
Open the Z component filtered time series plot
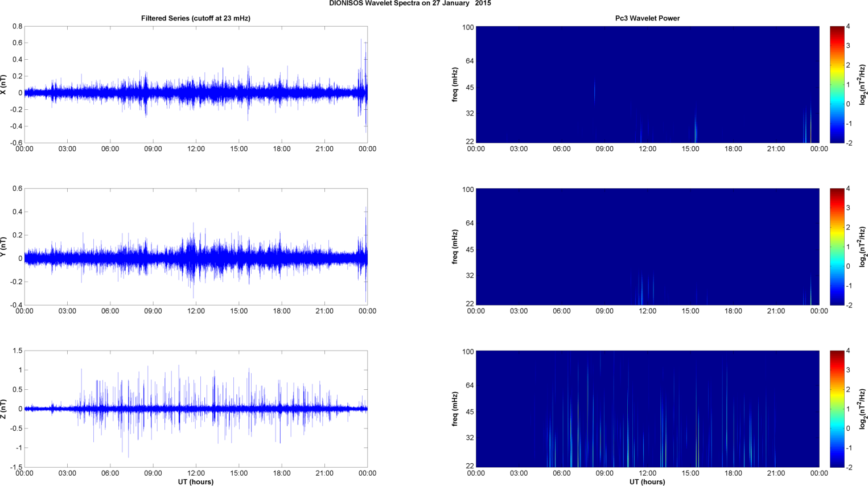(x=196, y=409)
